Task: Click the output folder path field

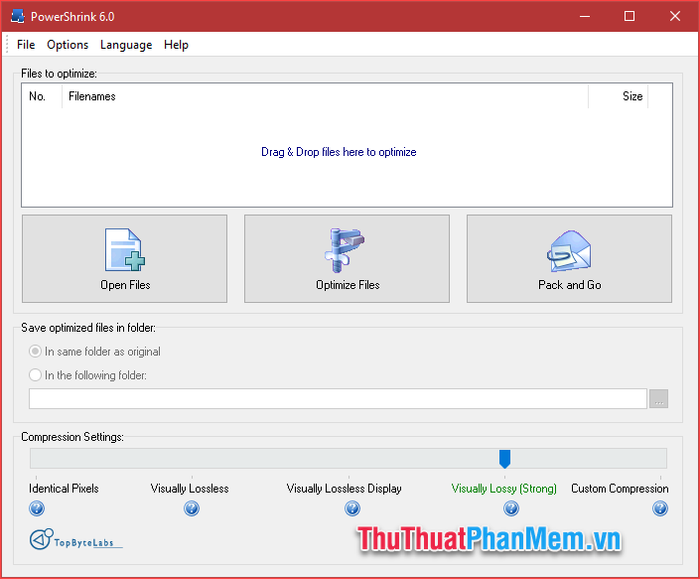Action: tap(338, 398)
